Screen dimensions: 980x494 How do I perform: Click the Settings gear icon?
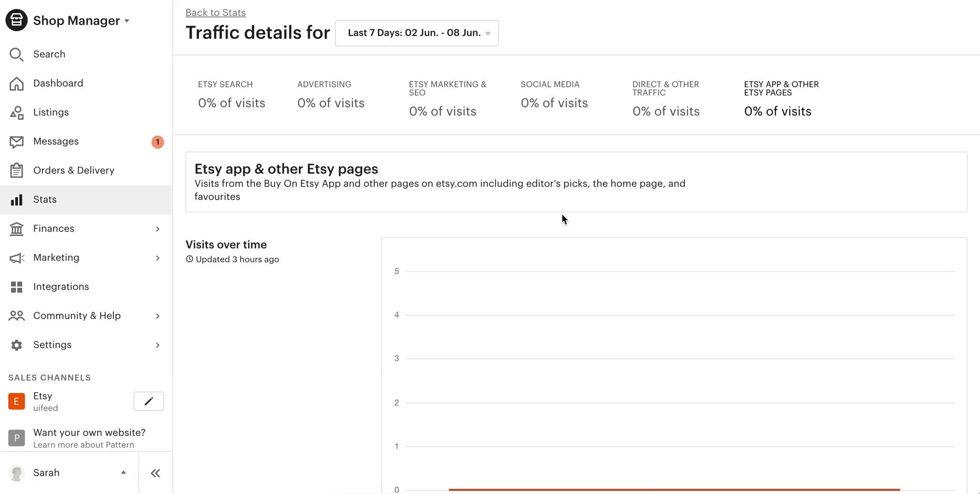pos(16,345)
